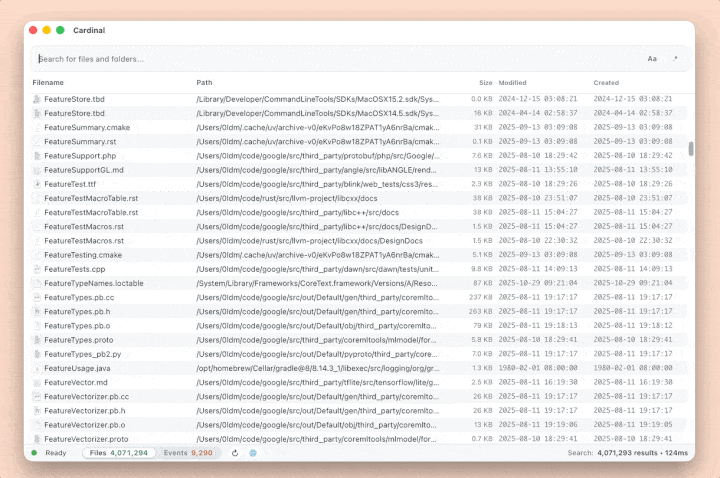720x478 pixels.
Task: Click the file icon of FeatureTypes_pb2.py
Action: [37, 354]
